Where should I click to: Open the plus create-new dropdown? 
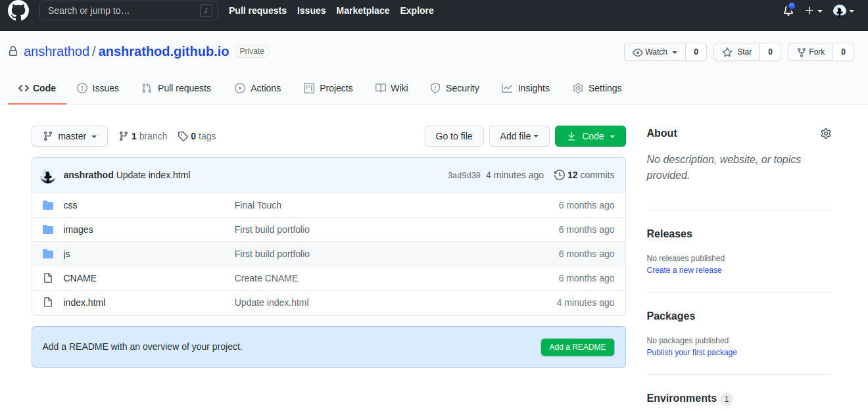click(x=813, y=11)
